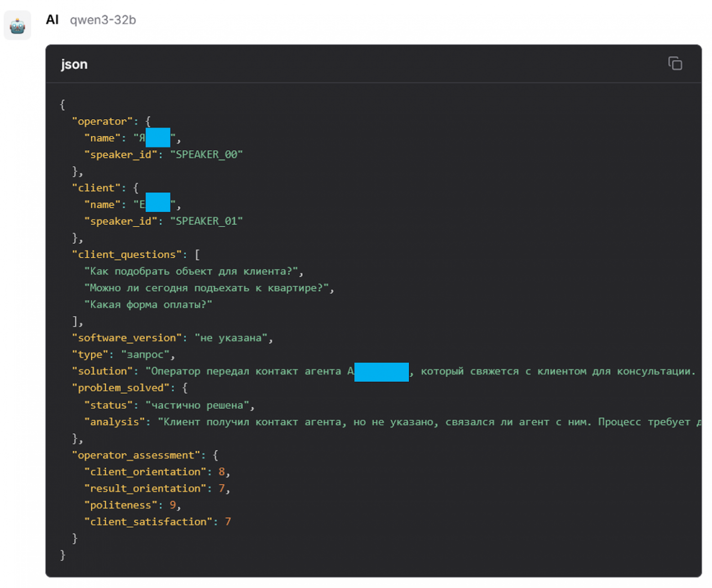The width and height of the screenshot is (712, 588).
Task: Select question "Какая форма оплаты?"
Action: click(148, 305)
